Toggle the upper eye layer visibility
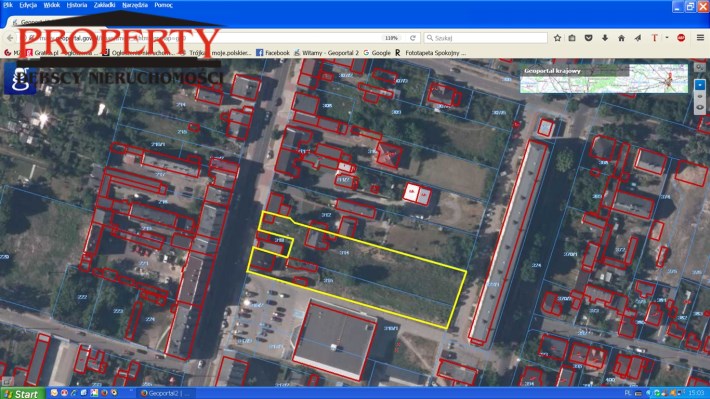 tap(700, 96)
